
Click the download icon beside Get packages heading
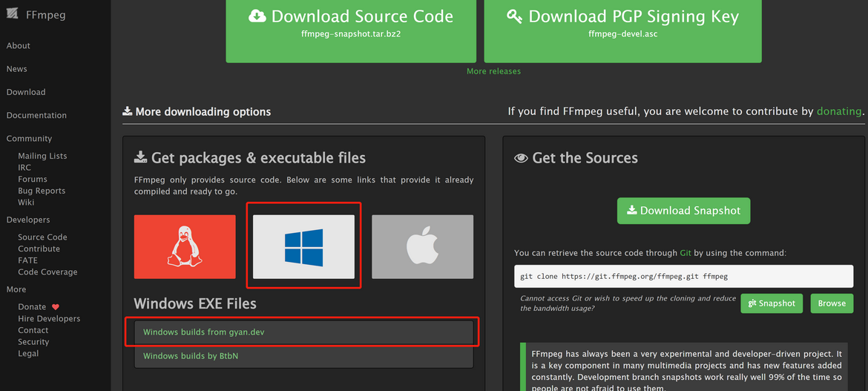coord(141,158)
